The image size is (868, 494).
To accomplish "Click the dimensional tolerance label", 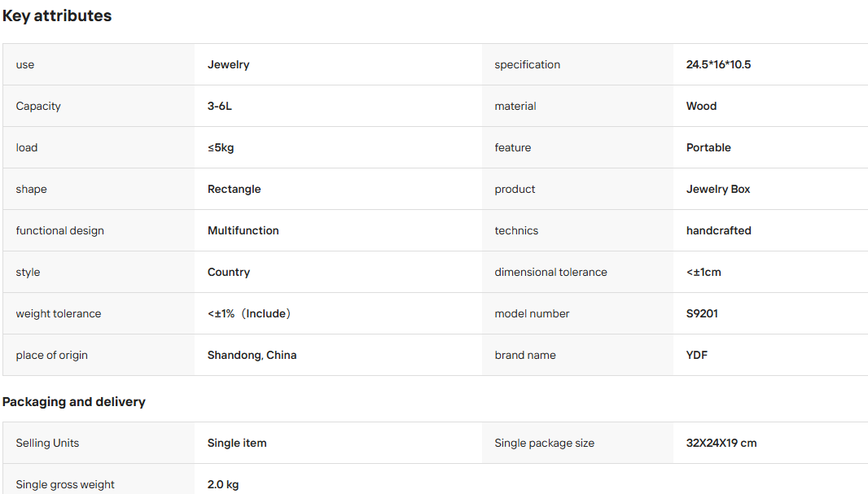I will point(550,272).
